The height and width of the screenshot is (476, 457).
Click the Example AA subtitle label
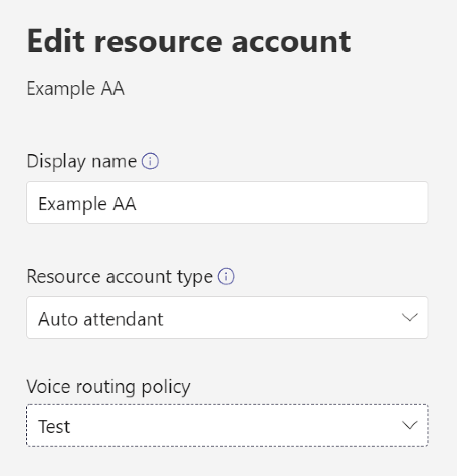pos(75,88)
